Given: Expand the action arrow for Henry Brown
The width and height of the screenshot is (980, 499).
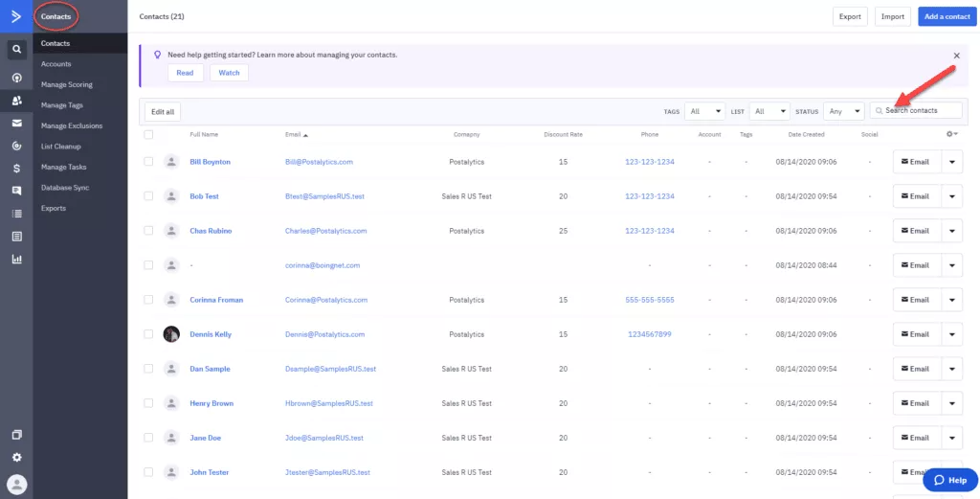Looking at the screenshot, I should (952, 403).
